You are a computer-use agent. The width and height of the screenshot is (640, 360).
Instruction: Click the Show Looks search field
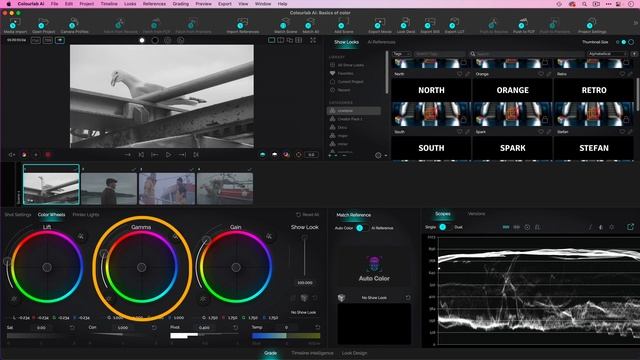527,54
